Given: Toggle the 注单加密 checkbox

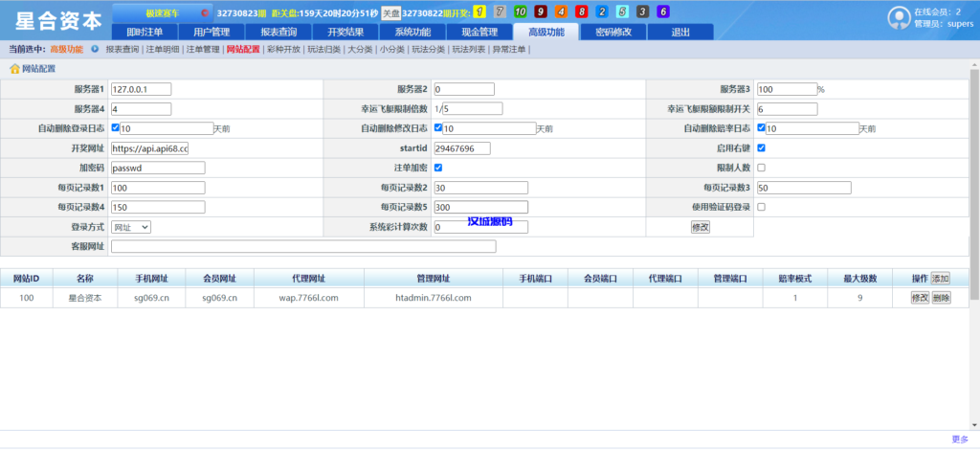Looking at the screenshot, I should [x=438, y=168].
